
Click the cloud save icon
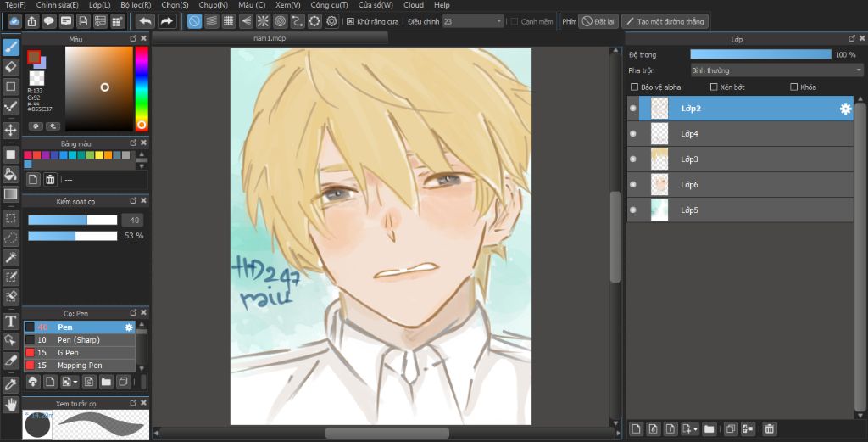14,21
